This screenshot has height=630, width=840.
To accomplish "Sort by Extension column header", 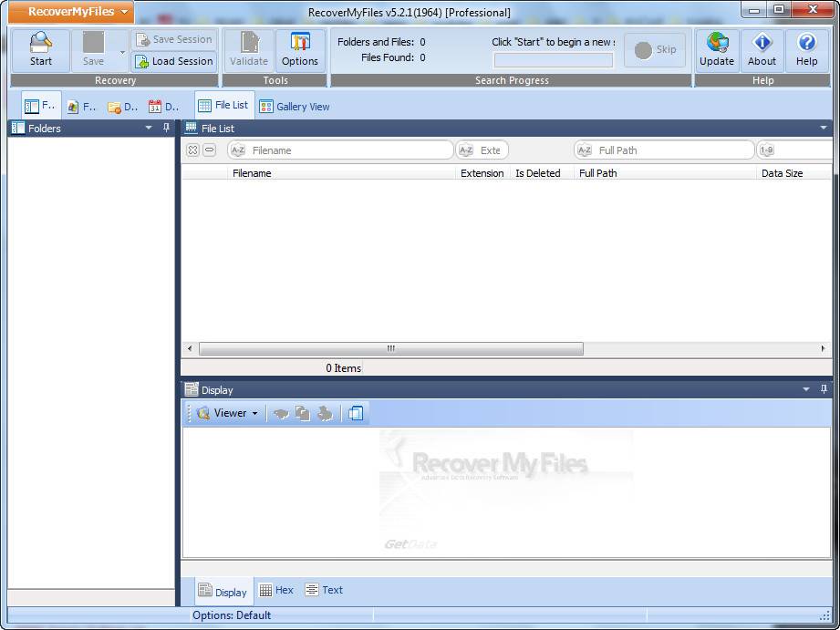I will tap(482, 173).
